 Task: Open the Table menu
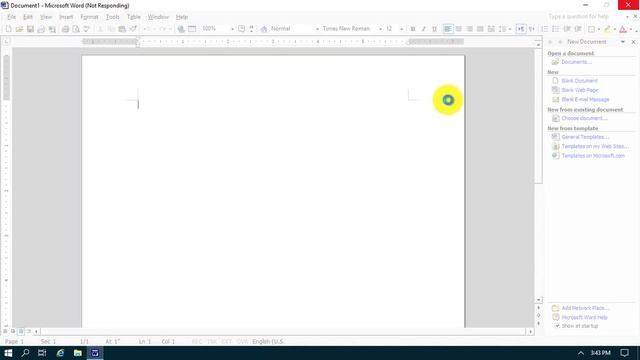click(x=133, y=17)
